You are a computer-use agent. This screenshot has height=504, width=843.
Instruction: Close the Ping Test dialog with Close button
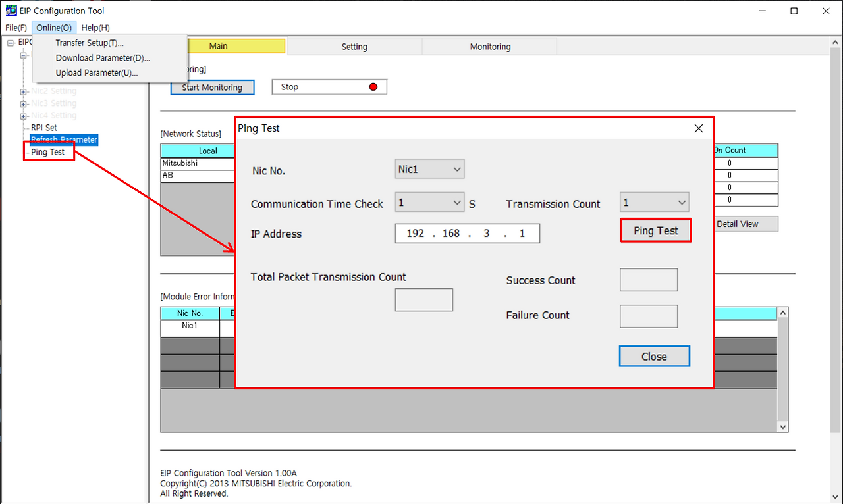coord(654,356)
